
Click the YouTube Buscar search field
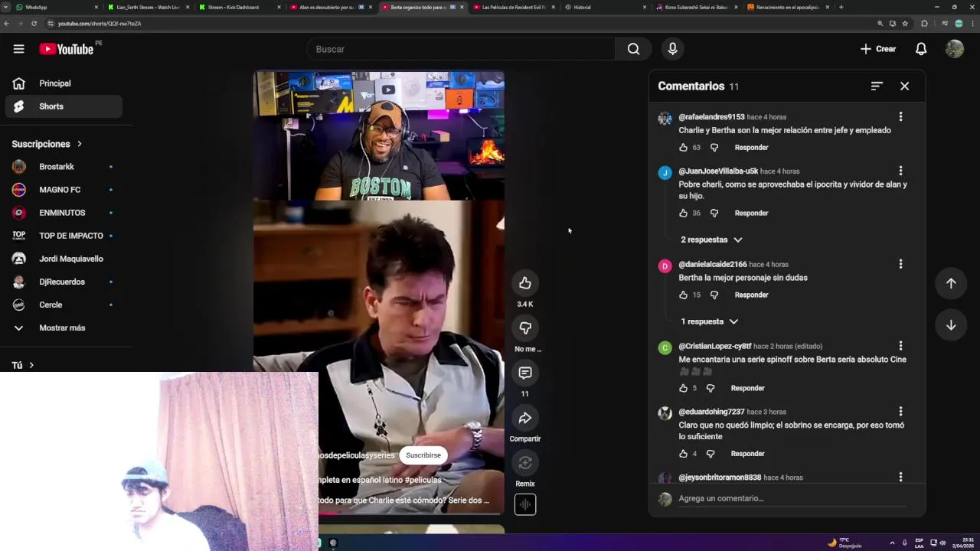coord(461,49)
